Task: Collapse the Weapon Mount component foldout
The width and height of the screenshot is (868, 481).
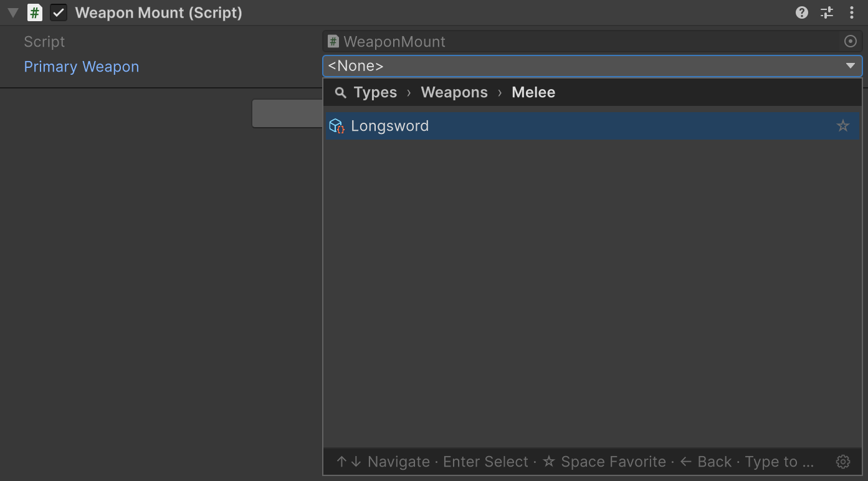Action: coord(13,12)
